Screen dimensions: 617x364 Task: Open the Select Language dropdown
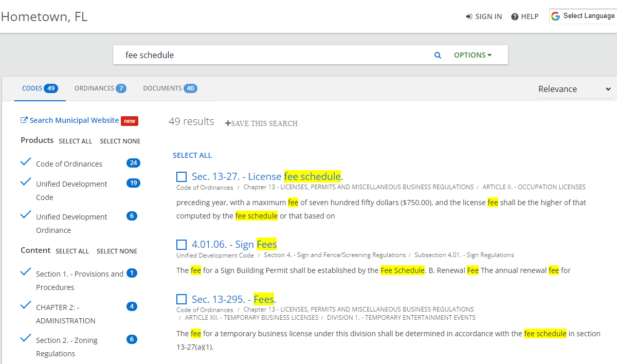tap(583, 16)
